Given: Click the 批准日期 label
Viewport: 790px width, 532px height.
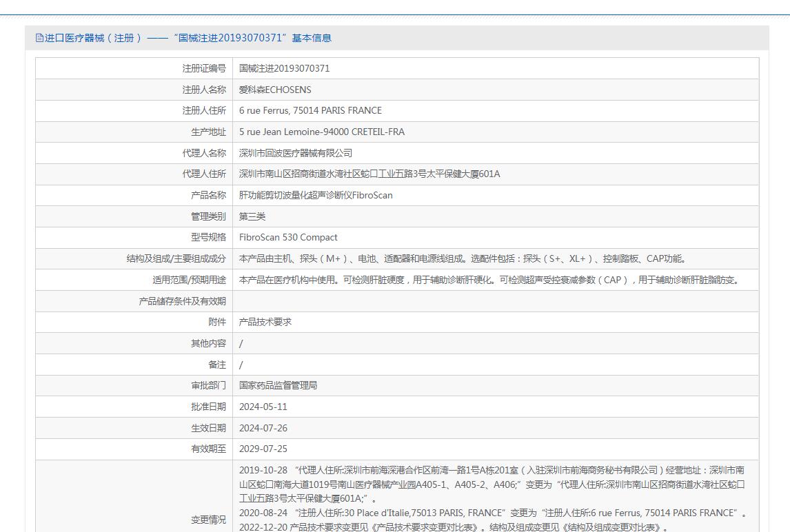Looking at the screenshot, I should [209, 407].
